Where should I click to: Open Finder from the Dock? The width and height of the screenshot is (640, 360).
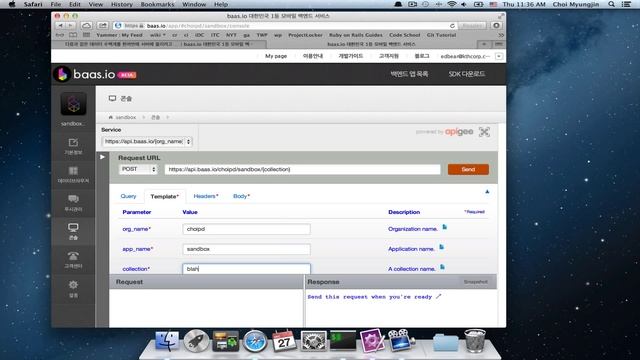(x=167, y=340)
